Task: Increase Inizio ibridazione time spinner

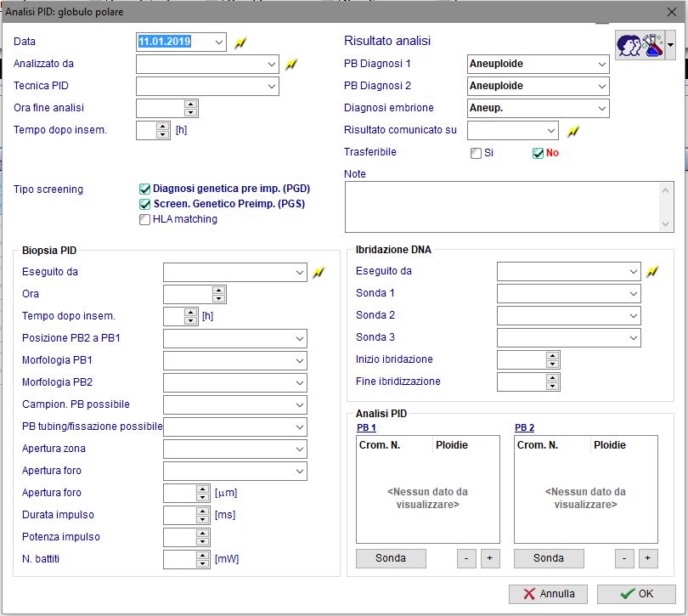Action: point(552,356)
